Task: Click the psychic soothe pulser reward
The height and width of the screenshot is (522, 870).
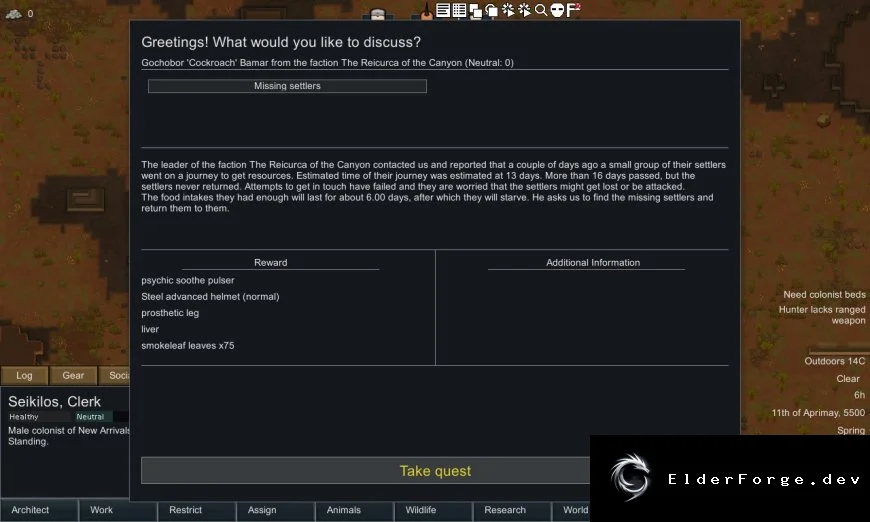Action: tap(188, 281)
